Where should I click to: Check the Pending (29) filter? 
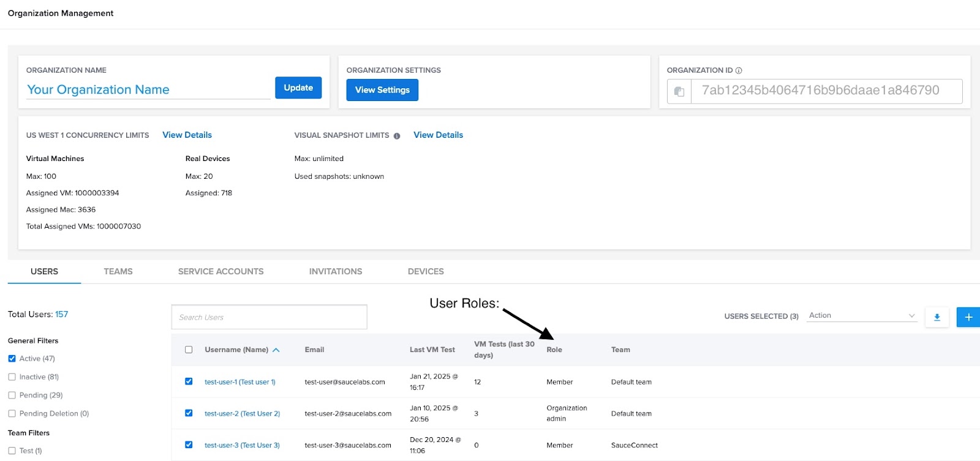[12, 395]
